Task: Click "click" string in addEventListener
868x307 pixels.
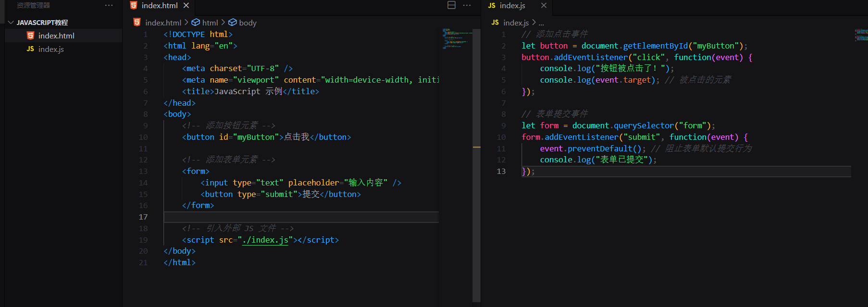Action: pos(649,57)
